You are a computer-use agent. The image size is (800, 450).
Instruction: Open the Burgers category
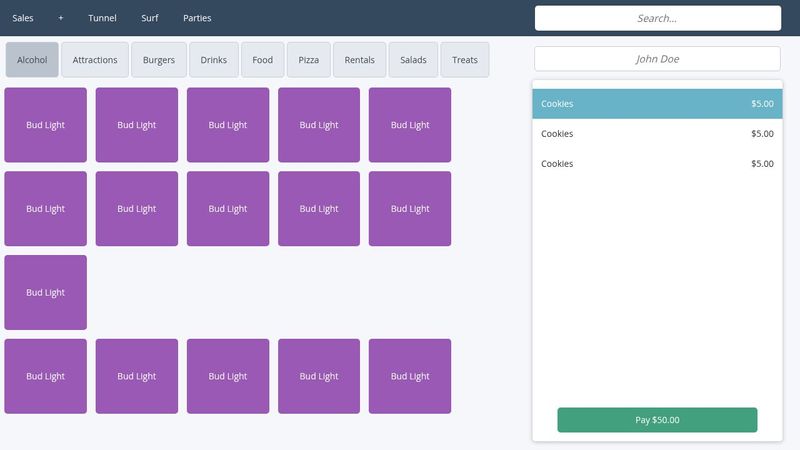coord(159,60)
